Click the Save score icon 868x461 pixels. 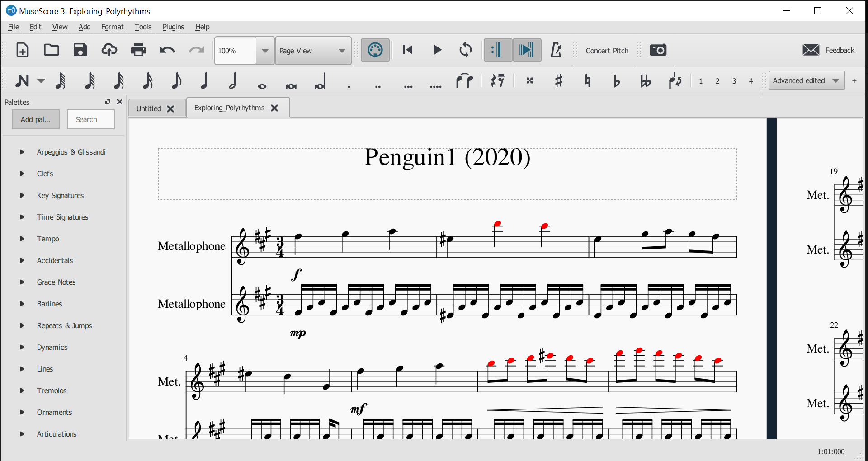click(x=80, y=50)
